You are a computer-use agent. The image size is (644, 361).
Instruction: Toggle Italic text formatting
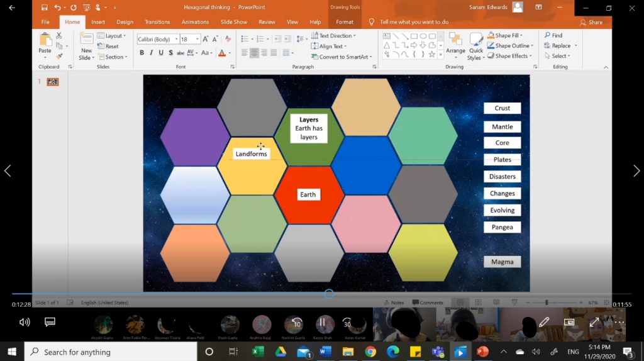click(x=152, y=53)
